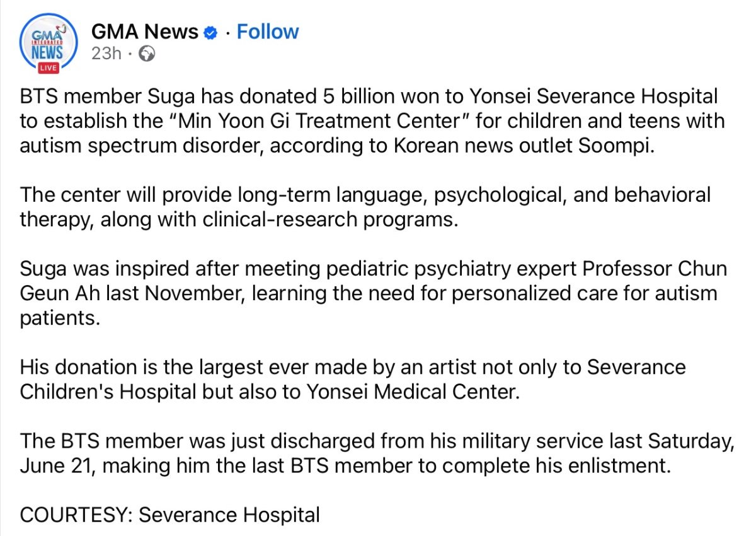
Task: Click the red LIVE badge on avatar
Action: 48,67
